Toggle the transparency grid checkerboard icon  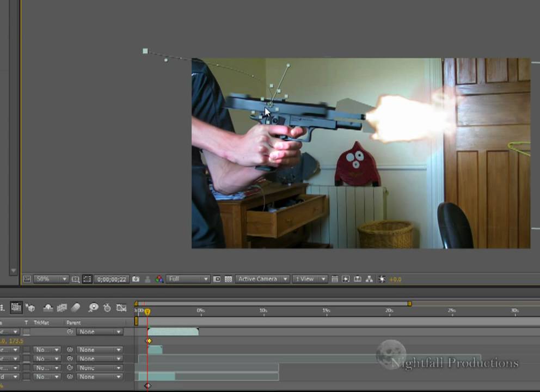(228, 279)
